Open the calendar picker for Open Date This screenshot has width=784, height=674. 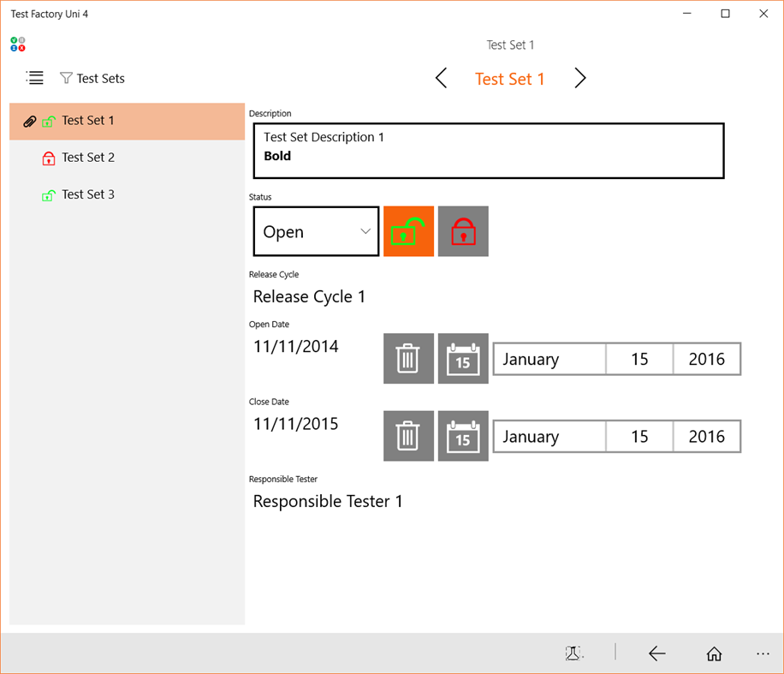tap(463, 359)
